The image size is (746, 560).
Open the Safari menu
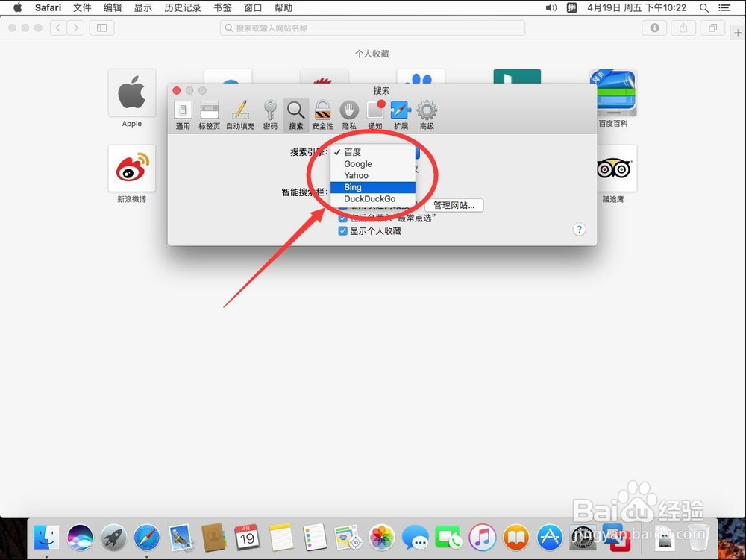pos(48,7)
